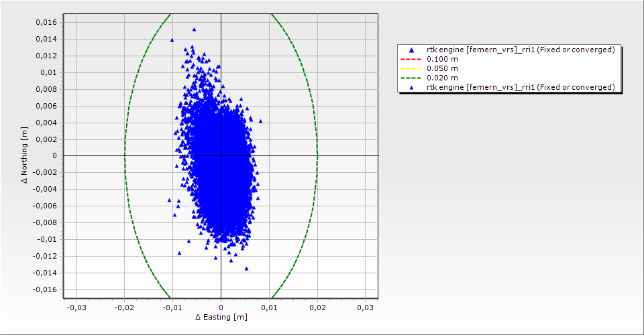The height and width of the screenshot is (335, 644).
Task: Click the last rtk engine legend entry text
Action: tap(521, 87)
